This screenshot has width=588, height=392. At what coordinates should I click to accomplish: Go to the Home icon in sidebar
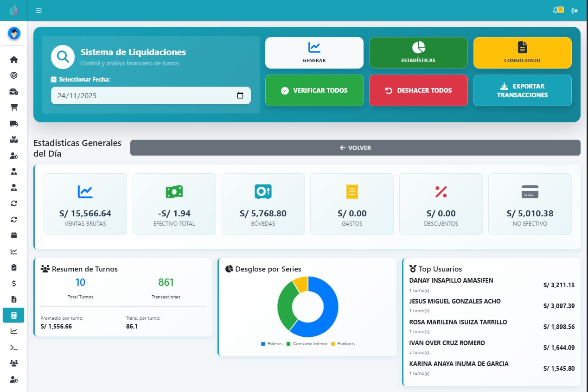(x=14, y=60)
